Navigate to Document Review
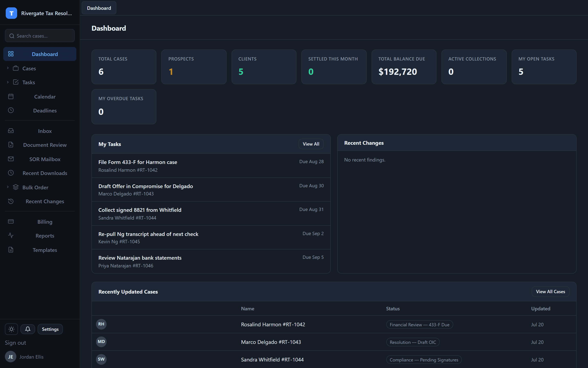Screen dimensions: 588x368 pyautogui.click(x=40, y=145)
